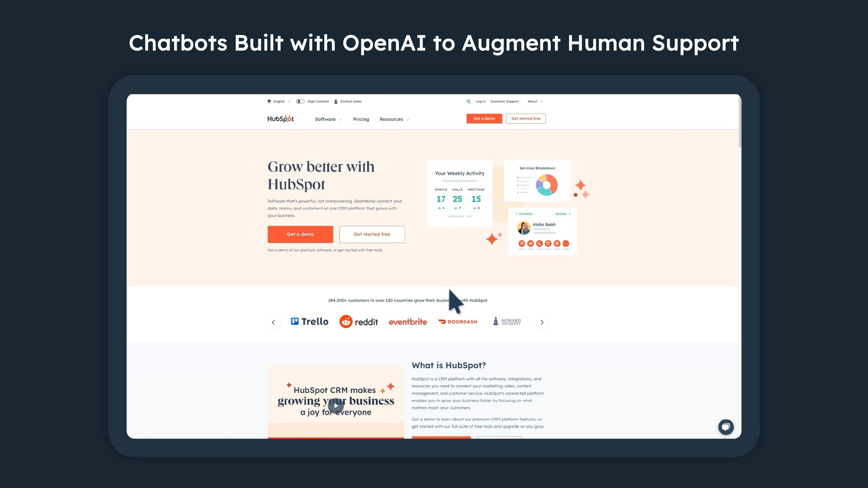Click the search magnifier icon
Screen dimensions: 868x488
[468, 101]
